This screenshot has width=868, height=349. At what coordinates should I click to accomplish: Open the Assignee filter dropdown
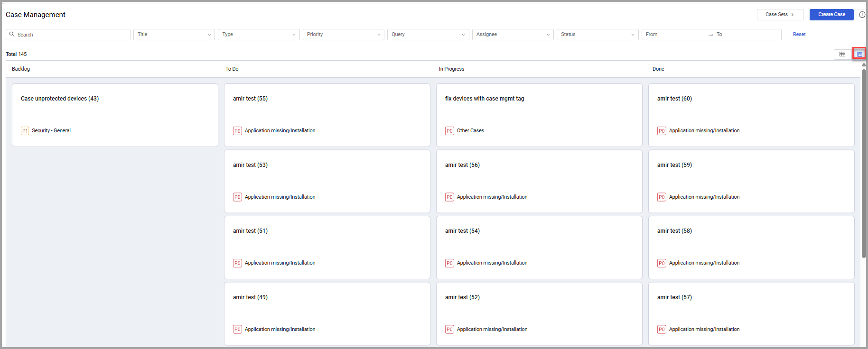pyautogui.click(x=513, y=35)
